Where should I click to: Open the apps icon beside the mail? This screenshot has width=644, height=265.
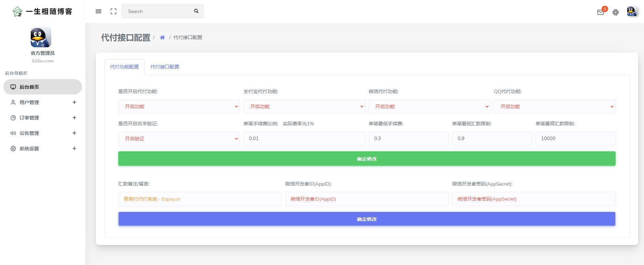[616, 12]
